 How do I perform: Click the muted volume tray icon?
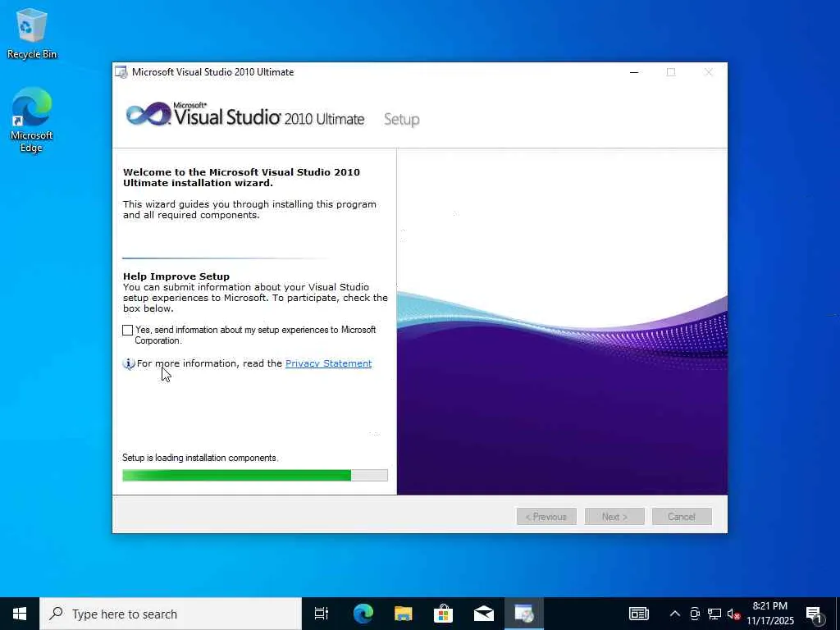(x=733, y=614)
